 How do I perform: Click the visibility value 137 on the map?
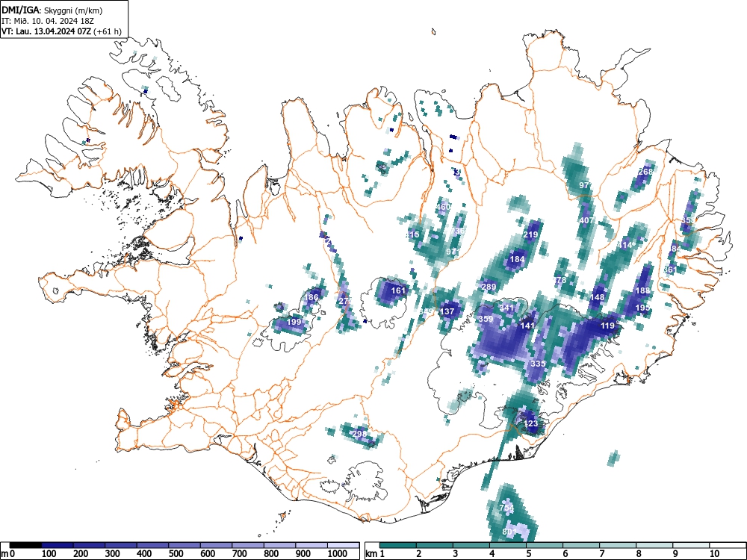coord(447,311)
